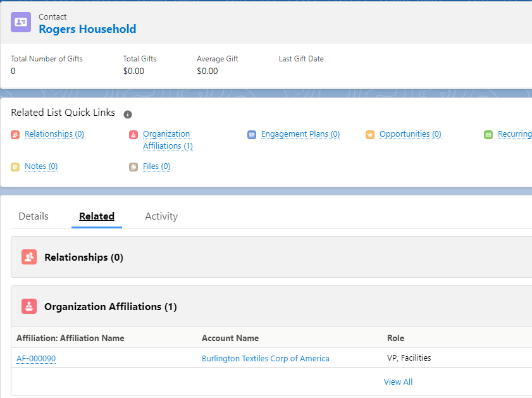The image size is (532, 398).
Task: Click the Rogers Household contact name
Action: tap(87, 29)
